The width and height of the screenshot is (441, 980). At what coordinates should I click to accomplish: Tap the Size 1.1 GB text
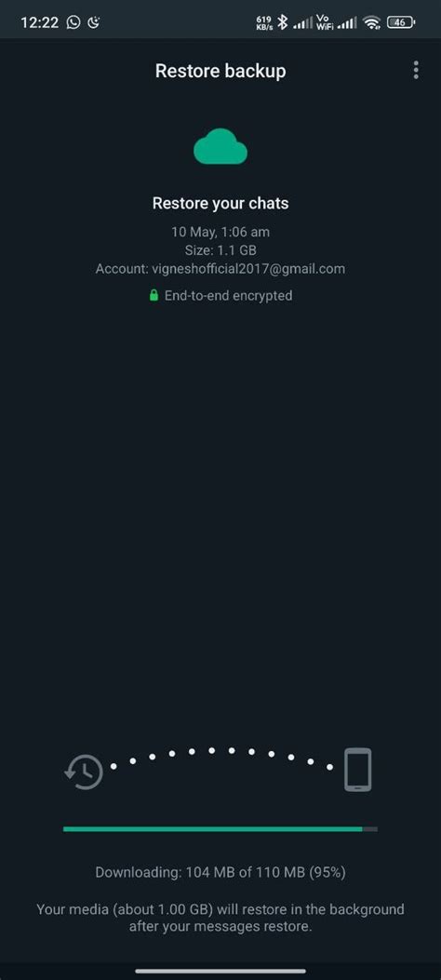(220, 250)
